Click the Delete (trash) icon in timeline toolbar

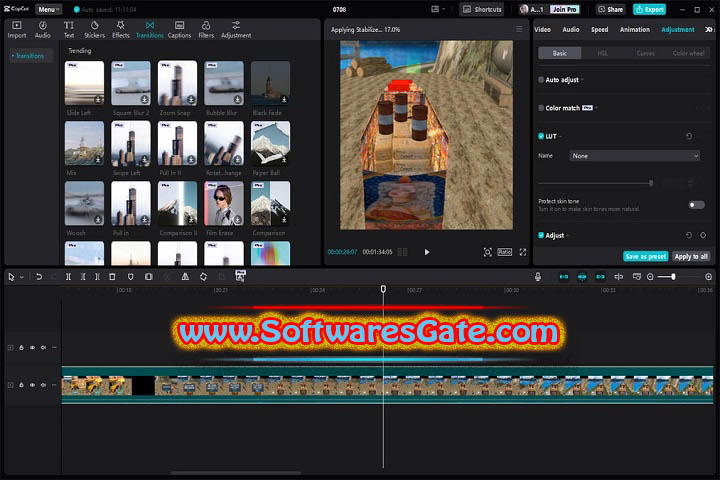(x=112, y=277)
